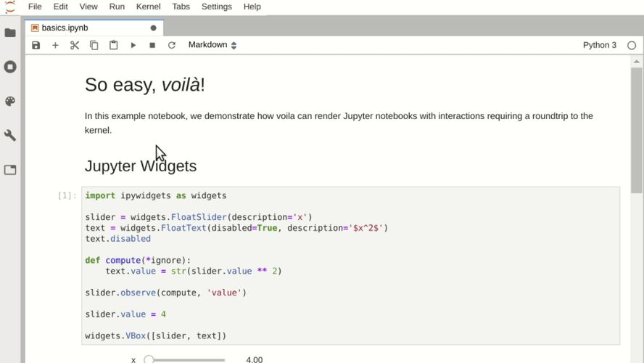
Task: Open the file browser sidebar panel
Action: 10,33
